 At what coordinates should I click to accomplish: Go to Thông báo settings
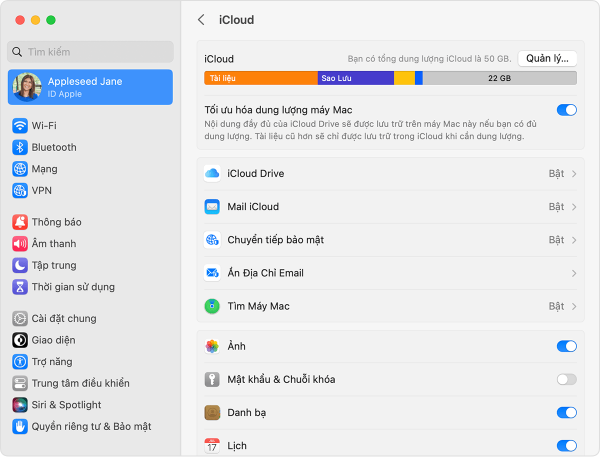[x=90, y=222]
